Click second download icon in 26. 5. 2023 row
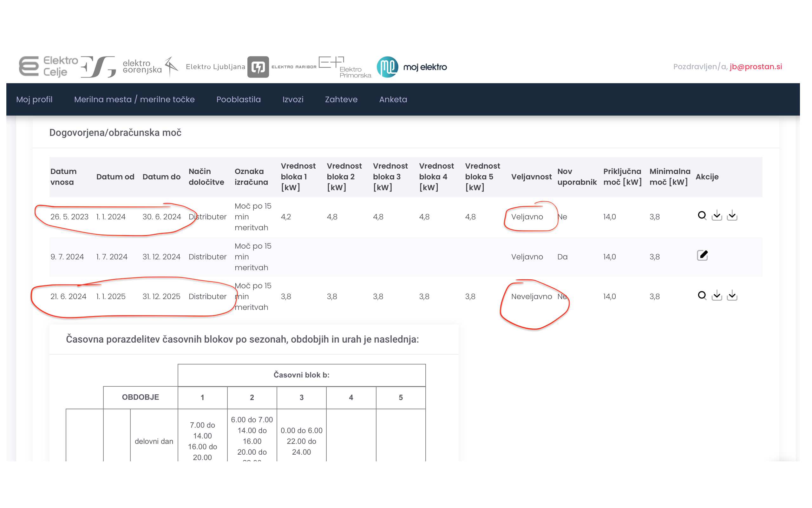The width and height of the screenshot is (812, 508). pos(732,215)
